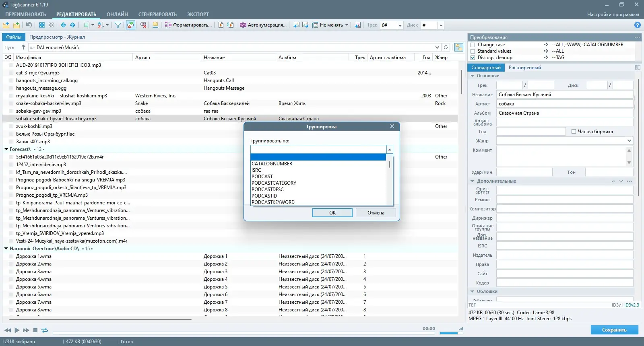Adjust the volume level bar
Viewport: 644px width, 346px height.
click(x=452, y=333)
